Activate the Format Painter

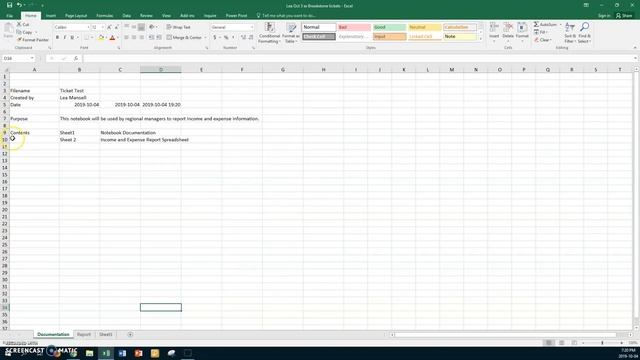click(x=33, y=40)
